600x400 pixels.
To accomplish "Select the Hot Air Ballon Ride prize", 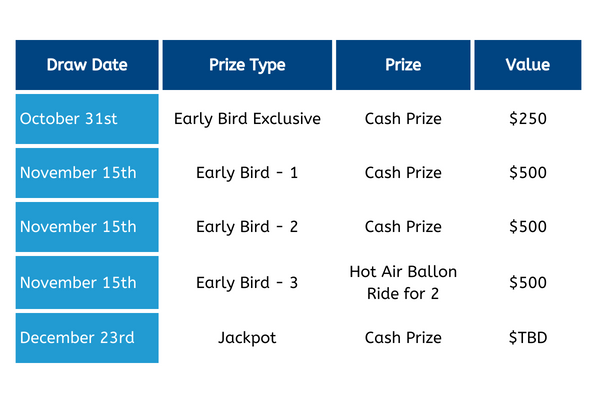I will point(403,283).
